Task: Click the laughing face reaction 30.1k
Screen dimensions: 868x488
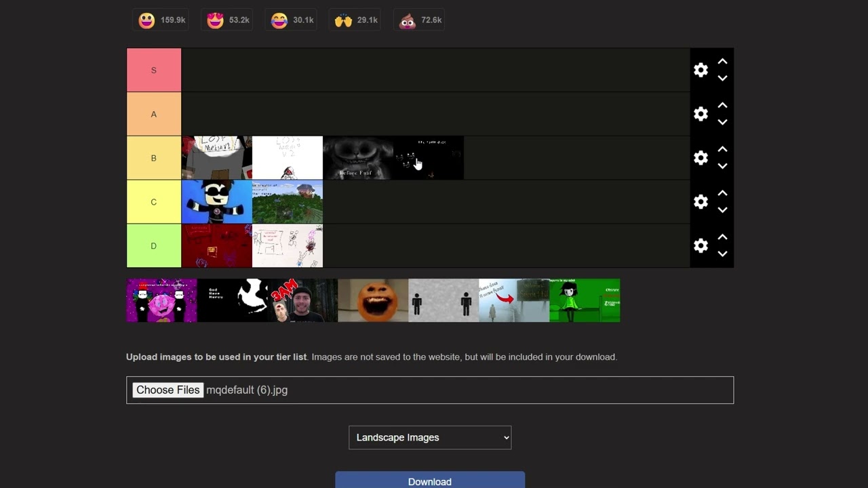Action: pos(292,20)
